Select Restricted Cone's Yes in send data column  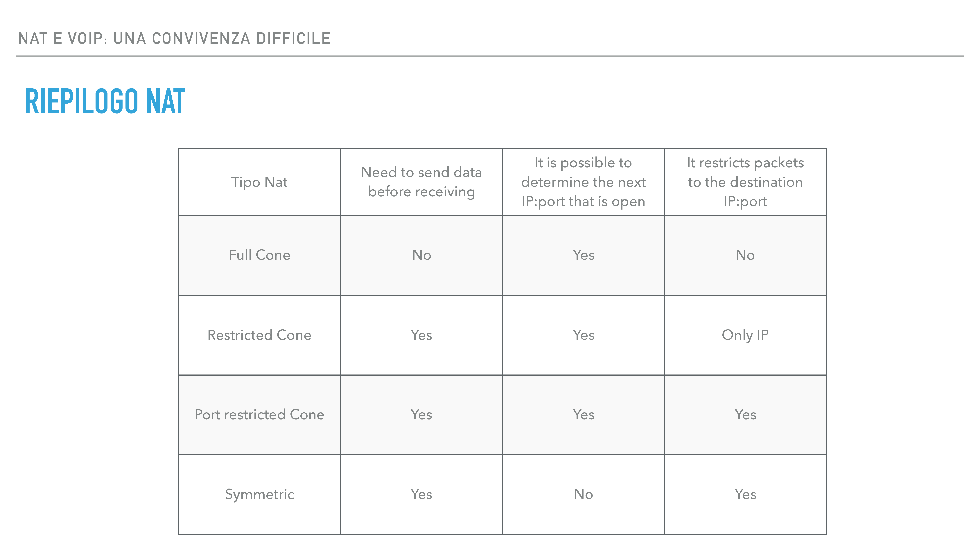pyautogui.click(x=421, y=335)
